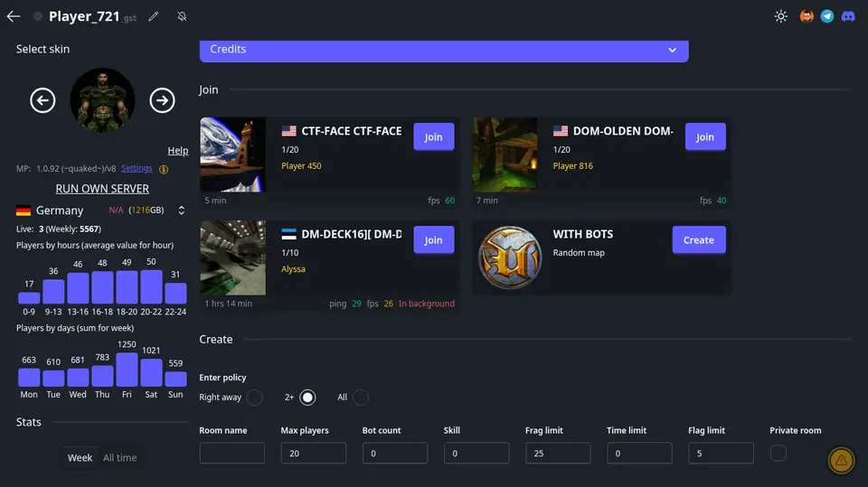Create a game with bots
The image size is (868, 487).
point(699,239)
